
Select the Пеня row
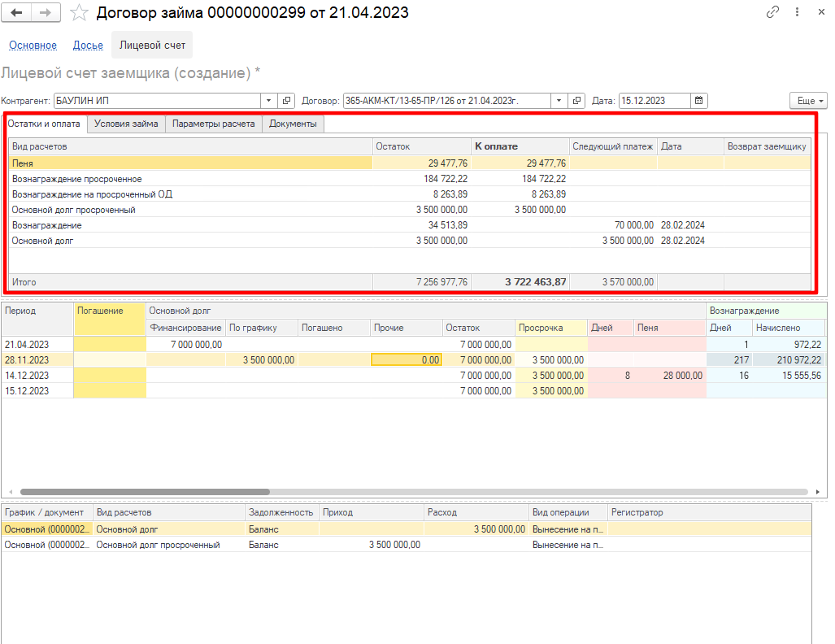[x=410, y=163]
